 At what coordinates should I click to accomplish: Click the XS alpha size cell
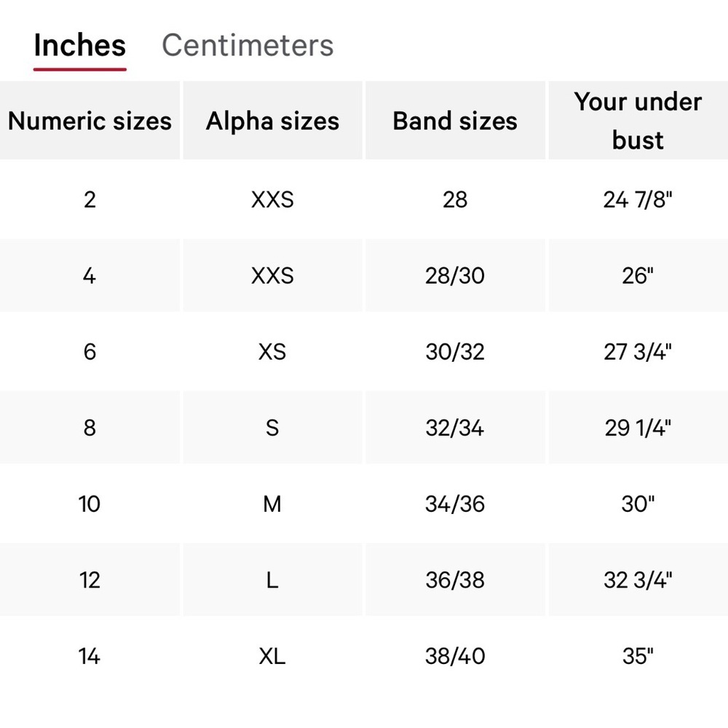click(272, 352)
